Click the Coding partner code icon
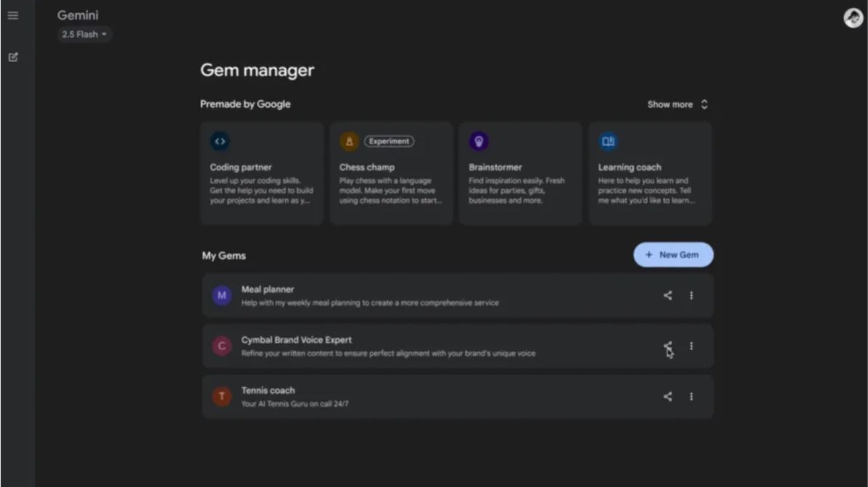This screenshot has width=868, height=487. pyautogui.click(x=220, y=141)
